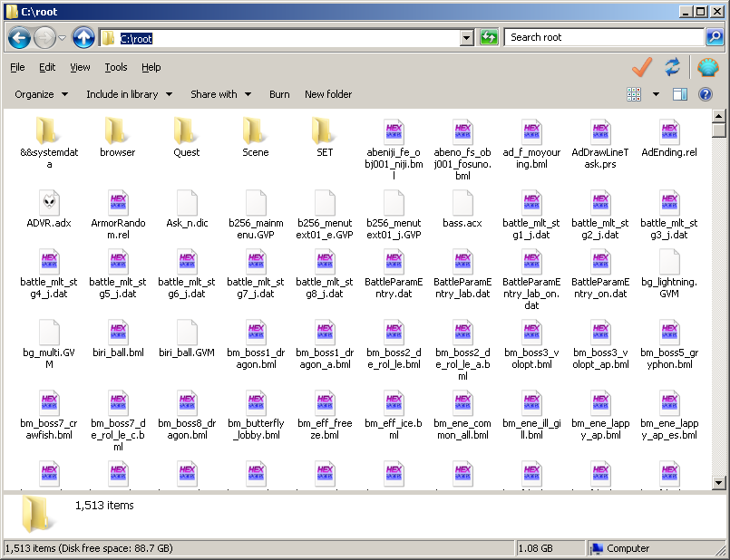This screenshot has height=560, width=730.
Task: Open the blue Help question mark
Action: point(705,94)
